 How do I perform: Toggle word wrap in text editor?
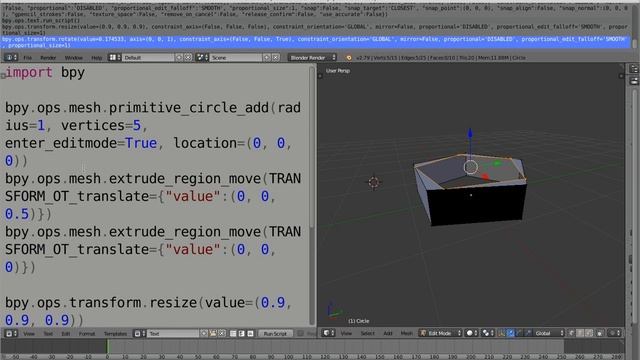pyautogui.click(x=242, y=333)
